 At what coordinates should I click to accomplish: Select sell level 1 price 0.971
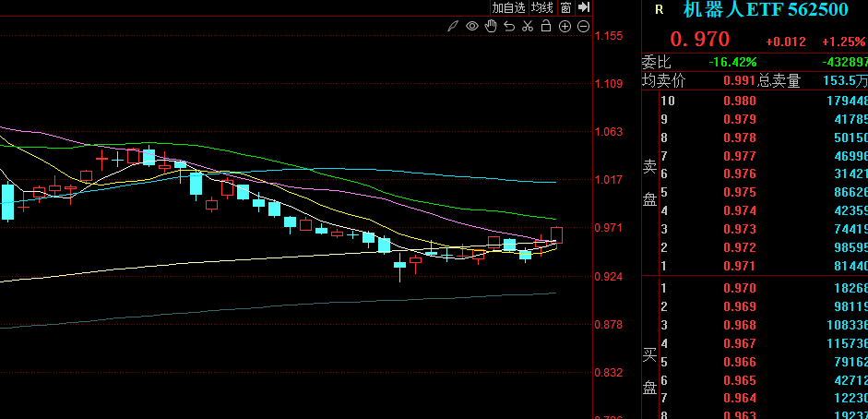pos(739,266)
